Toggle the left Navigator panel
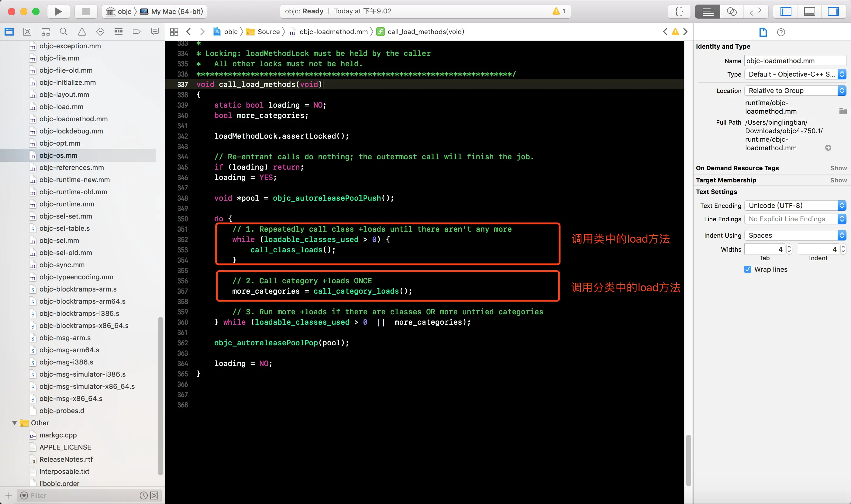The image size is (851, 504). 786,12
